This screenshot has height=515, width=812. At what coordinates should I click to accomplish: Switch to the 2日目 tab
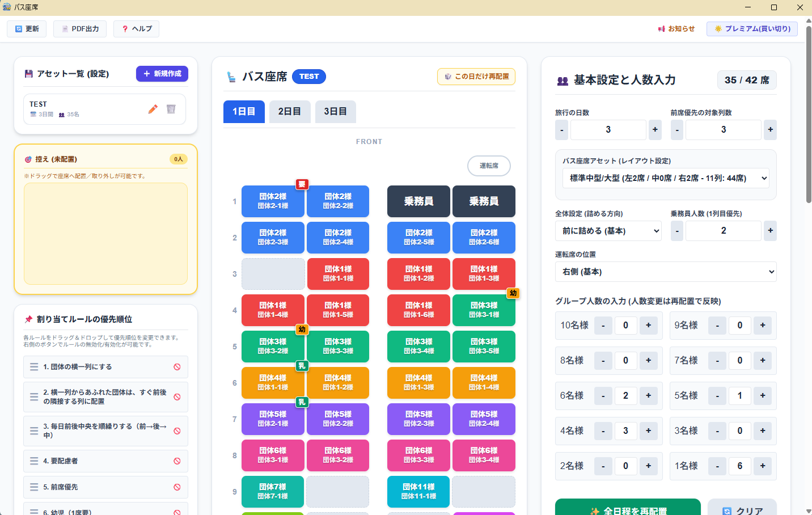290,112
